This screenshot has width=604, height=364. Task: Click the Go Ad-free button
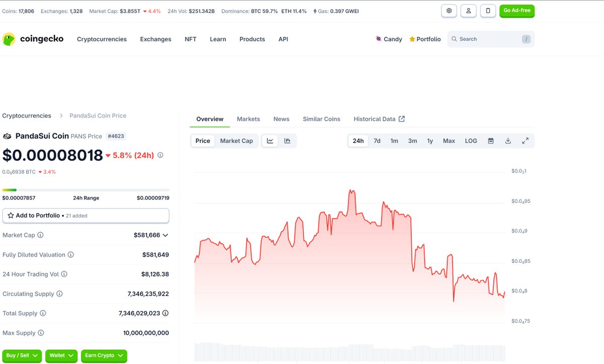tap(517, 11)
